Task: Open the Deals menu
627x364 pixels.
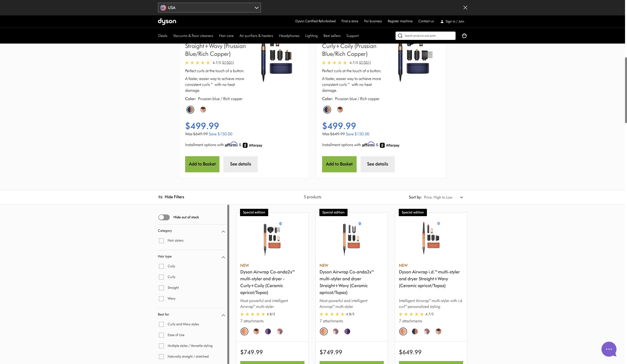Action: [163, 36]
